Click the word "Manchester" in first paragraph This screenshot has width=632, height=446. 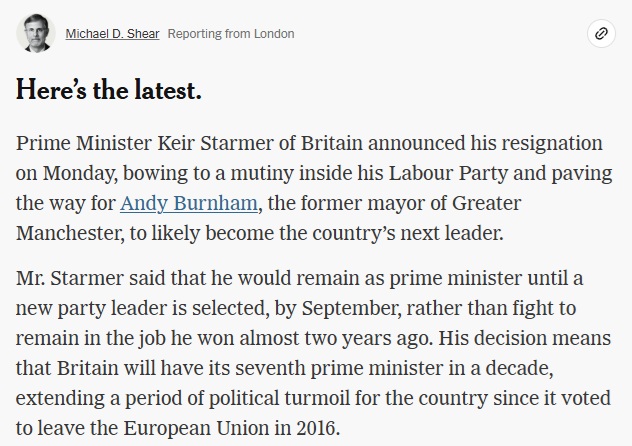pos(69,233)
